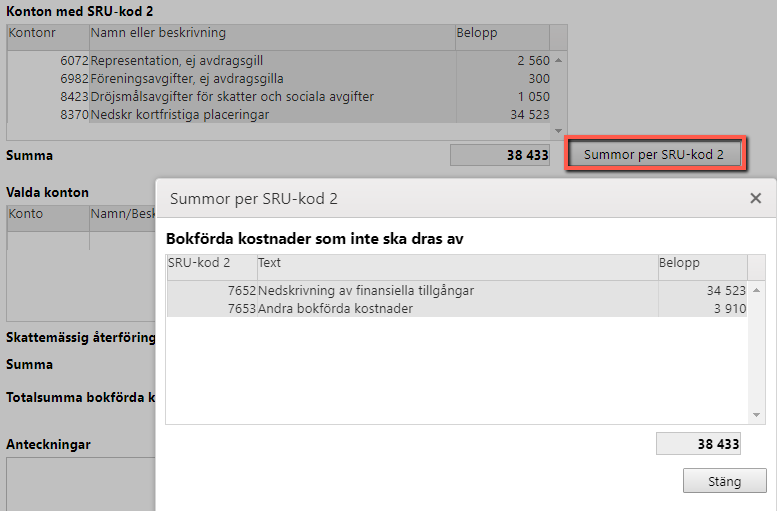The height and width of the screenshot is (511, 777).
Task: Click the Kontonr column header
Action: tap(48, 37)
